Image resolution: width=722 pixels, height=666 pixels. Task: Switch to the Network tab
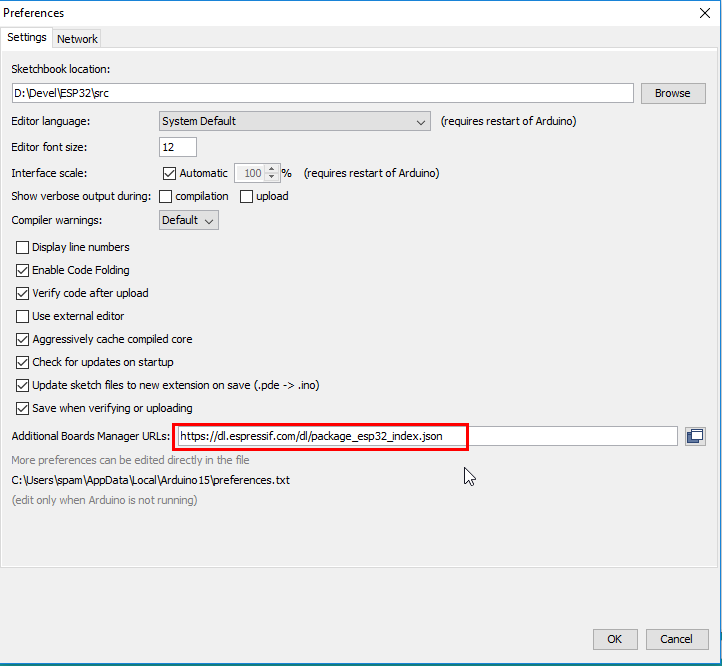pyautogui.click(x=77, y=39)
